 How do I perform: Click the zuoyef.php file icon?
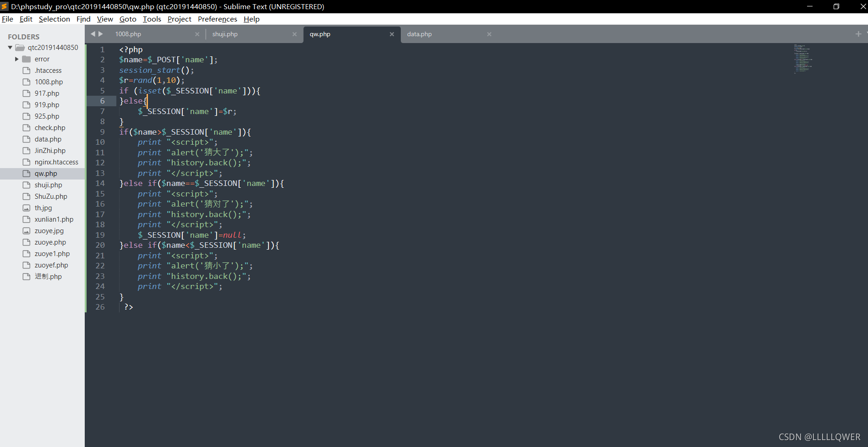tap(27, 265)
